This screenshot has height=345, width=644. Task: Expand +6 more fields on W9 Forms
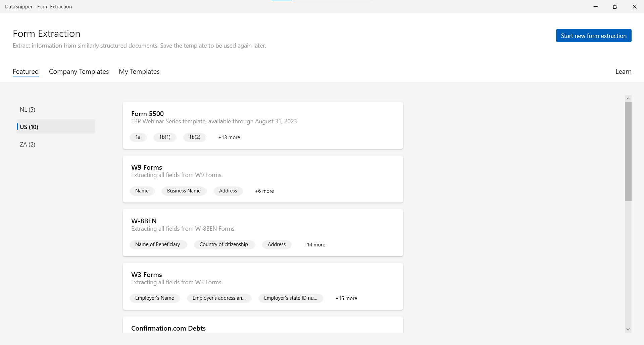pyautogui.click(x=264, y=191)
